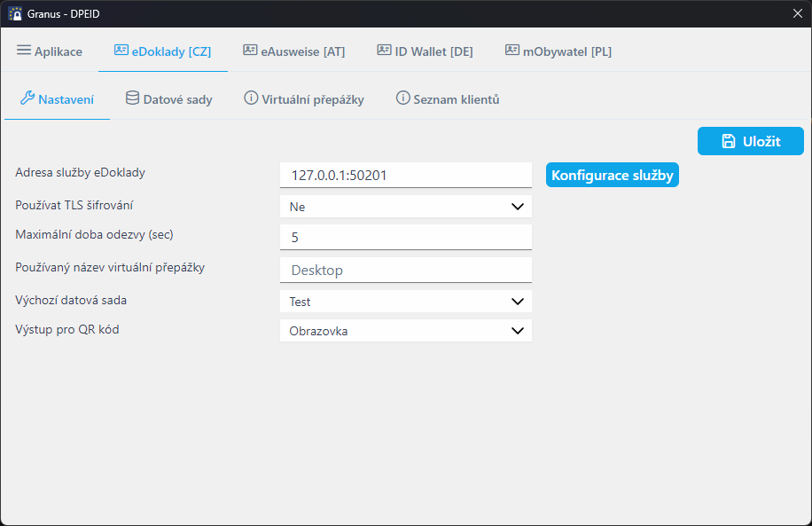The width and height of the screenshot is (812, 526).
Task: Click the Adresa služby eDoklady address field
Action: pos(405,176)
